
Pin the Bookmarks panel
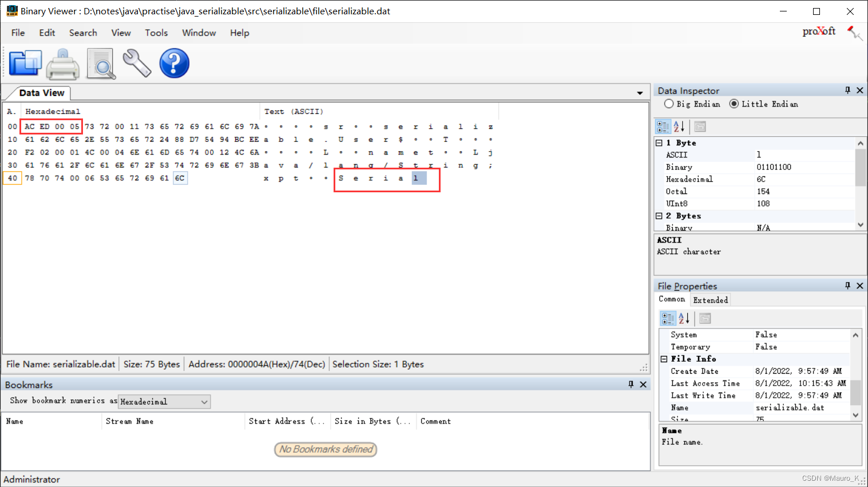(x=631, y=385)
